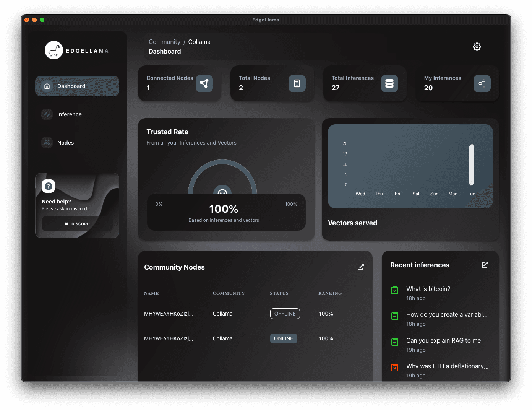Click the Total Inferences database icon
Viewport: 532px width, 410px height.
coord(389,83)
